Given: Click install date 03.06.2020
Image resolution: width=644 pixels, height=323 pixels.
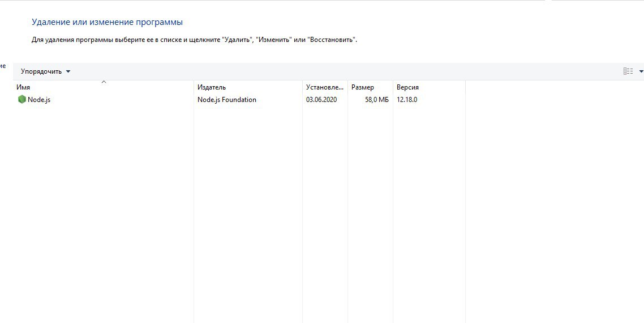Looking at the screenshot, I should [321, 100].
